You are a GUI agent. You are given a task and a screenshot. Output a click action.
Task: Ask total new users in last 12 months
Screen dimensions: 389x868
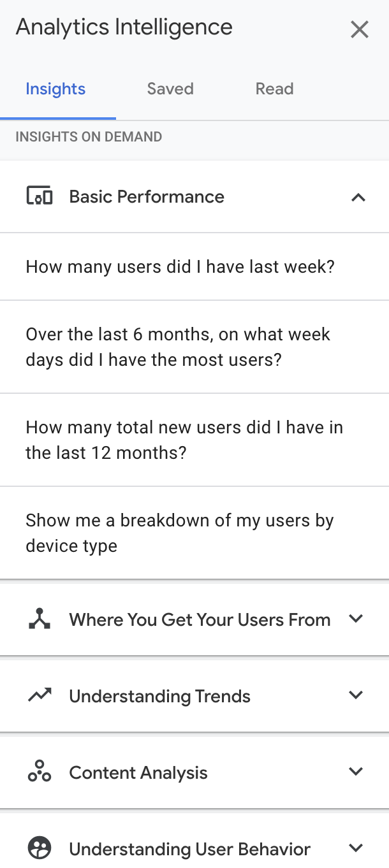[184, 440]
